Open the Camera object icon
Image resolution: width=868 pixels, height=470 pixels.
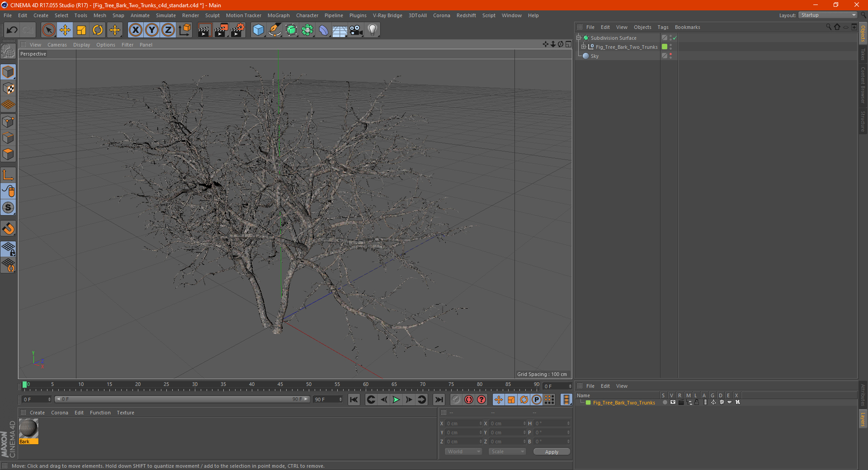point(356,30)
